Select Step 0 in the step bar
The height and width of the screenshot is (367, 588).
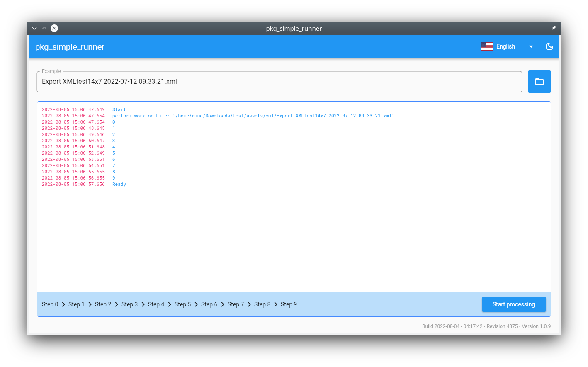click(x=50, y=304)
